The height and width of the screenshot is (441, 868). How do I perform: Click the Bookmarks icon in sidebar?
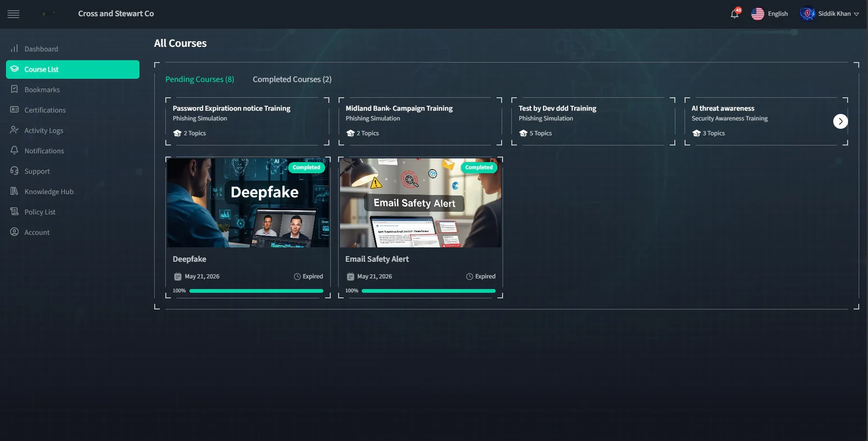coord(14,89)
